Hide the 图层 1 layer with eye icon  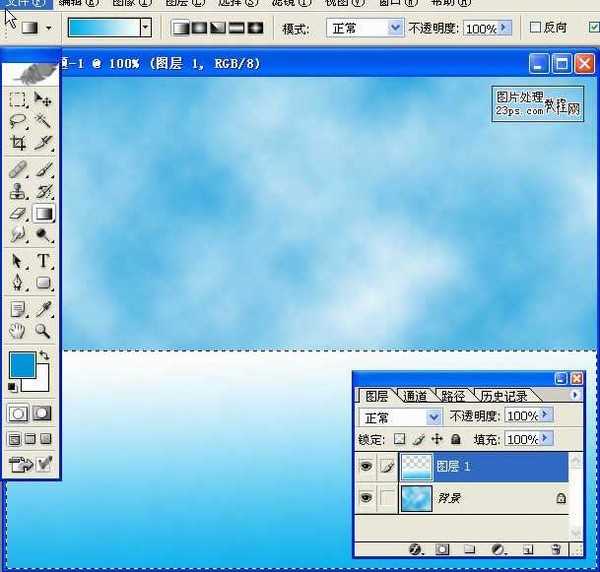(x=367, y=466)
